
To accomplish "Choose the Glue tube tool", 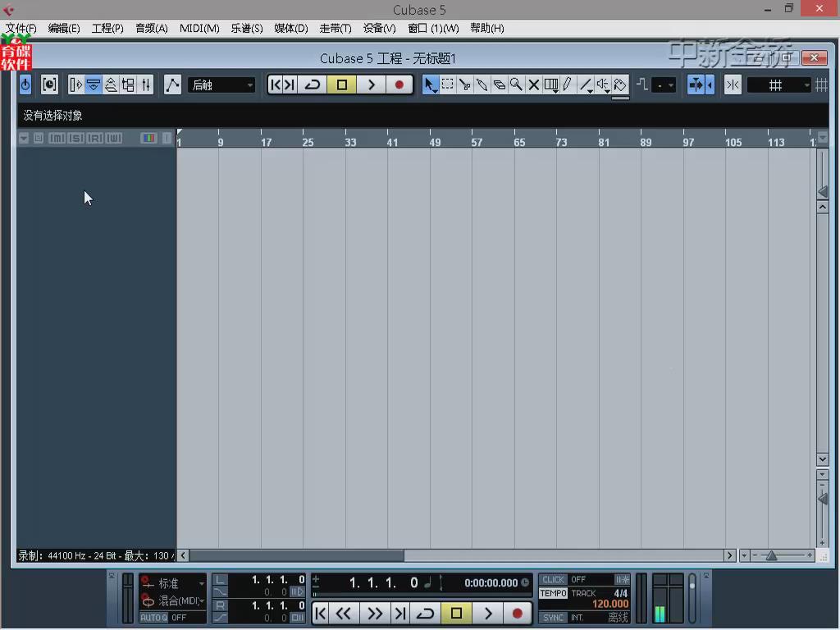I will (x=482, y=84).
